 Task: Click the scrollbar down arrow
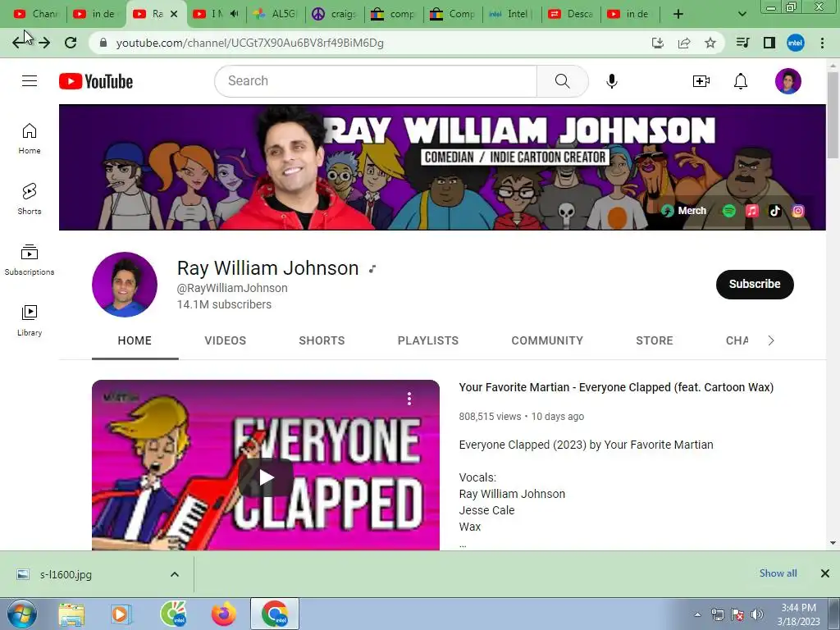833,543
